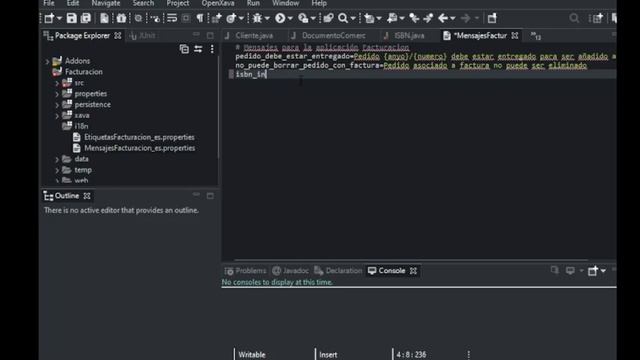The image size is (640, 360).
Task: Open the Project menu
Action: click(178, 3)
